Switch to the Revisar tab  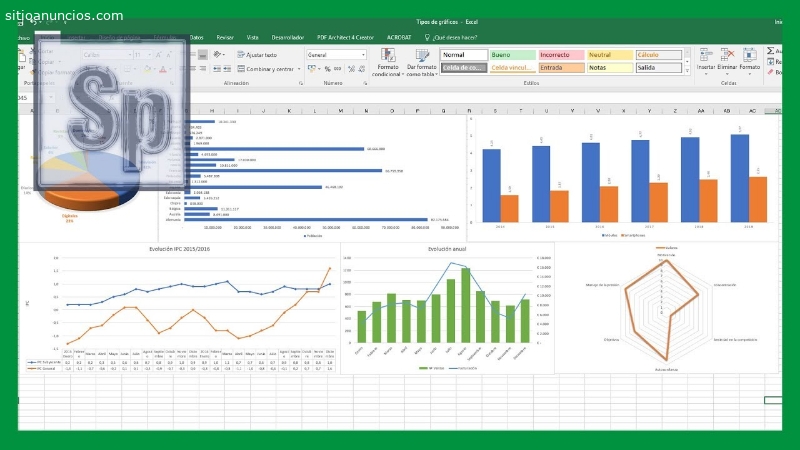(x=225, y=38)
